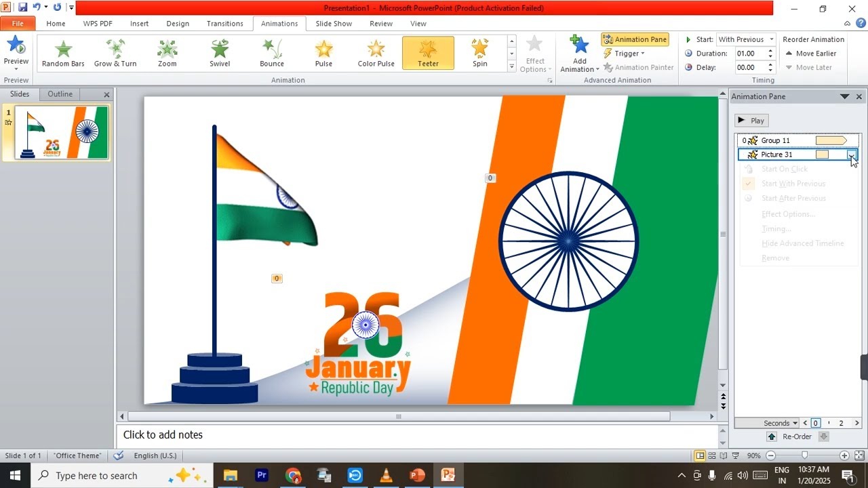868x488 pixels.
Task: Click the zoom in plus button
Action: click(x=844, y=455)
